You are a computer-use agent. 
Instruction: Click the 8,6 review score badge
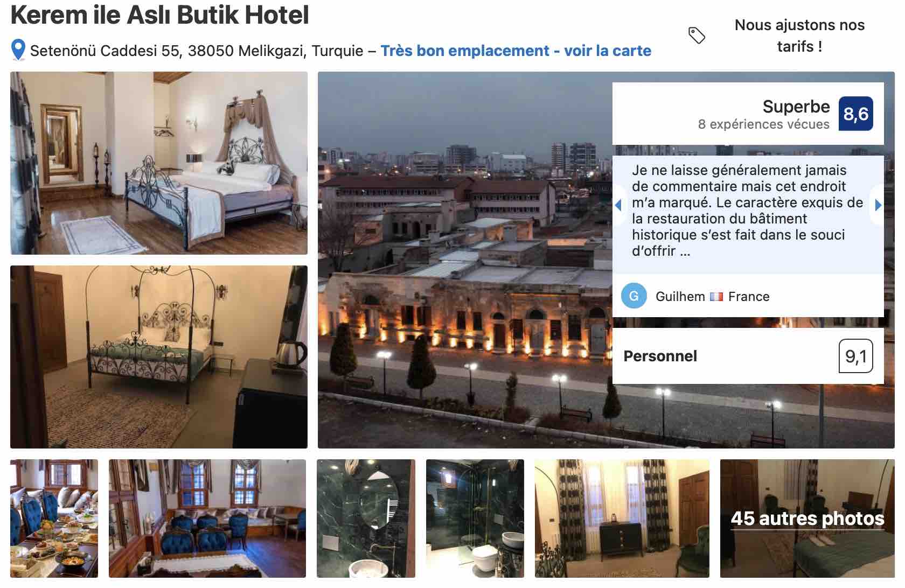856,114
